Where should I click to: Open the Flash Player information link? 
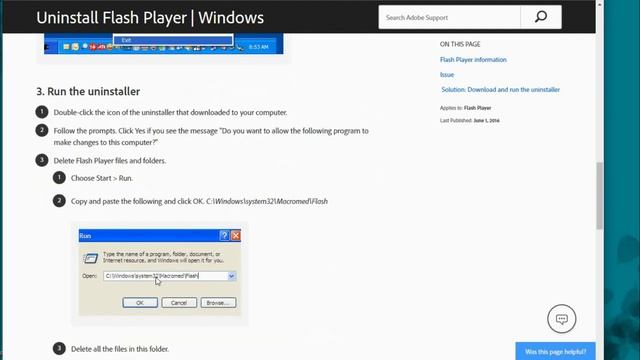473,60
